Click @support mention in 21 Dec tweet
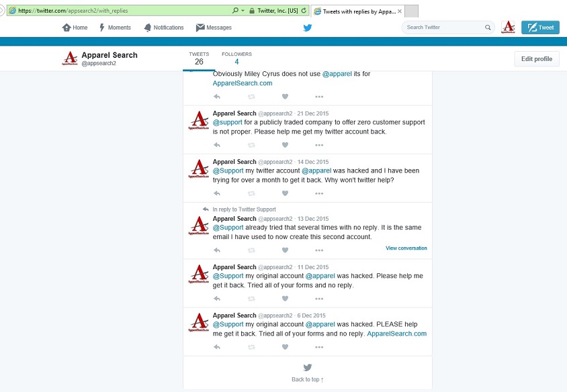 click(228, 122)
